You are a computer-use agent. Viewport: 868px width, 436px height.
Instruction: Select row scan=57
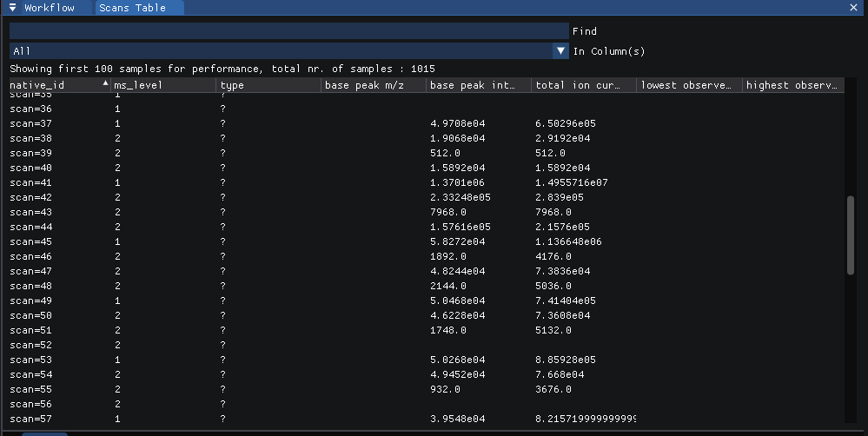[427, 419]
